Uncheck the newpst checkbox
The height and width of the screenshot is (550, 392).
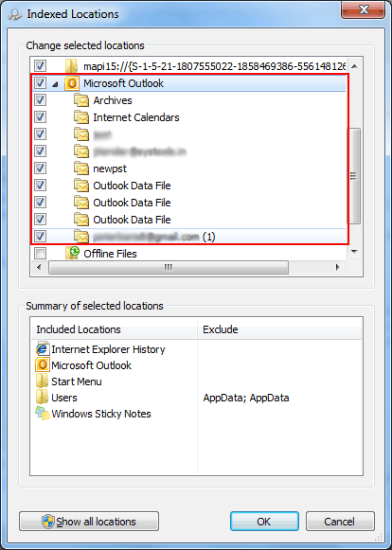coord(40,168)
